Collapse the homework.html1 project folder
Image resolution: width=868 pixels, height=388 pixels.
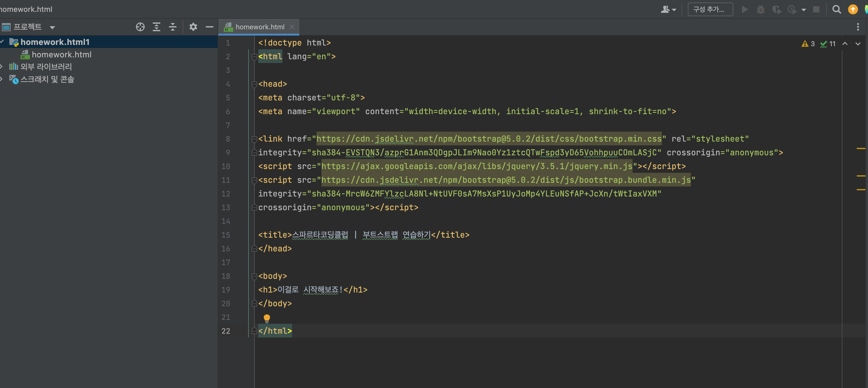point(2,42)
